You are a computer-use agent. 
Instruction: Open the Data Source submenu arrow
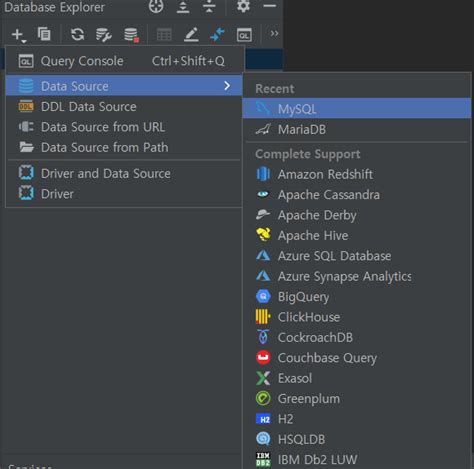coord(227,86)
